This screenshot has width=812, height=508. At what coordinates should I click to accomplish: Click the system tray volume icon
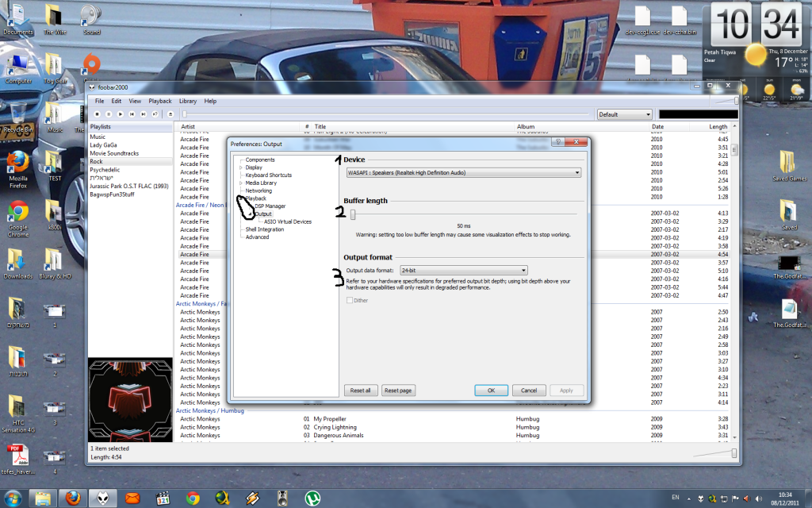click(x=759, y=498)
